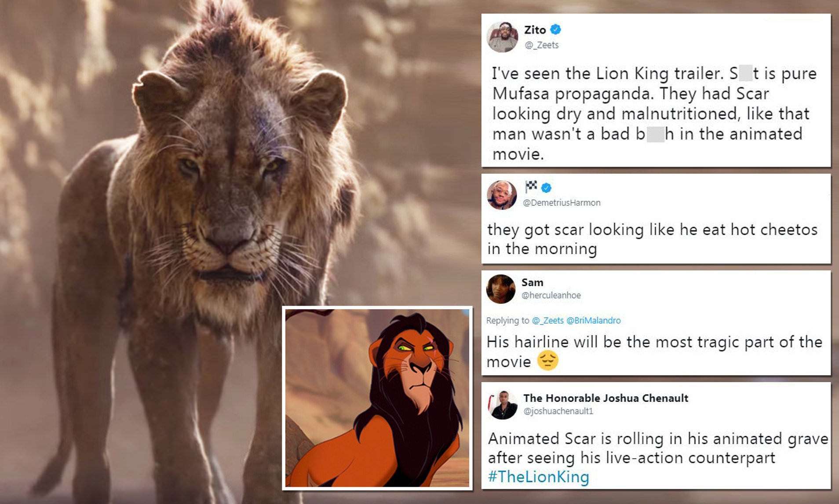Screen dimensions: 839x504
Task: Click the animated Scar inset picture
Action: [x=377, y=398]
